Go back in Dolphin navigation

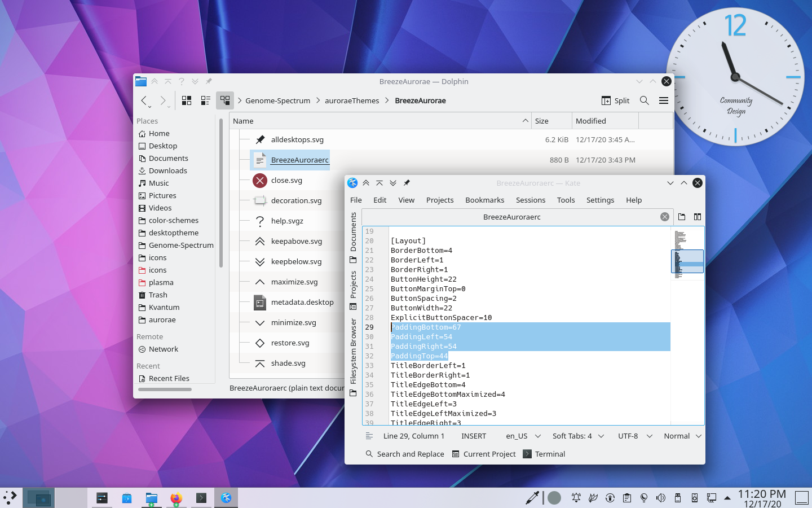(145, 100)
